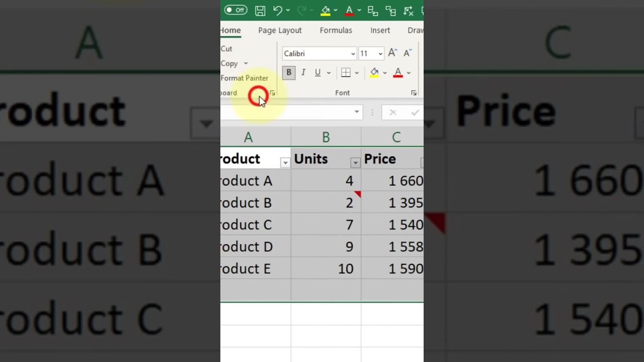This screenshot has height=362, width=644.
Task: Expand the Calibri font name dropdown
Action: click(x=353, y=54)
